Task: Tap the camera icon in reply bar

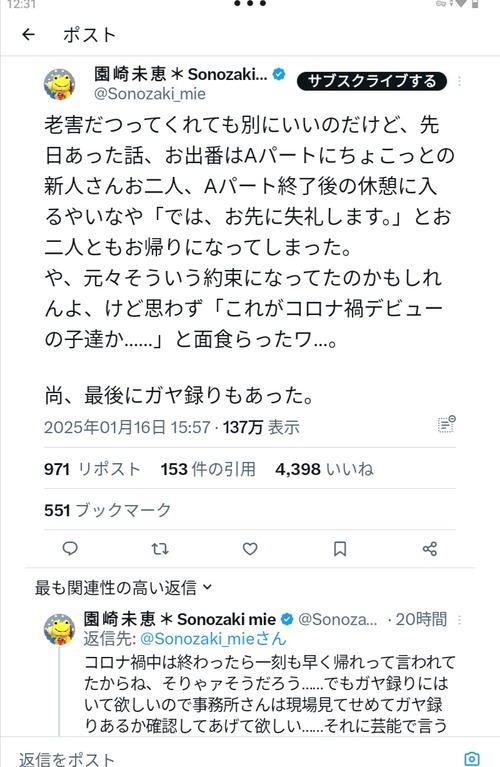Action: tap(472, 758)
